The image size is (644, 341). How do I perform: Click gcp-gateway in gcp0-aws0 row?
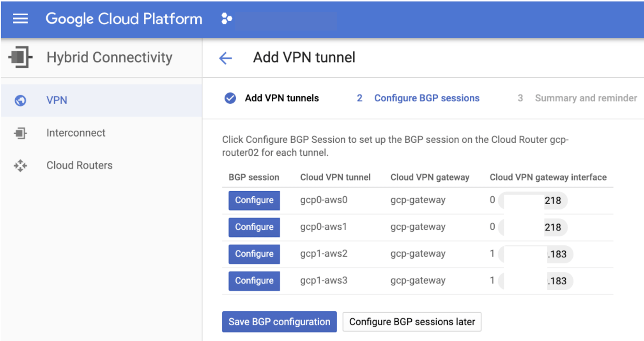(x=418, y=200)
